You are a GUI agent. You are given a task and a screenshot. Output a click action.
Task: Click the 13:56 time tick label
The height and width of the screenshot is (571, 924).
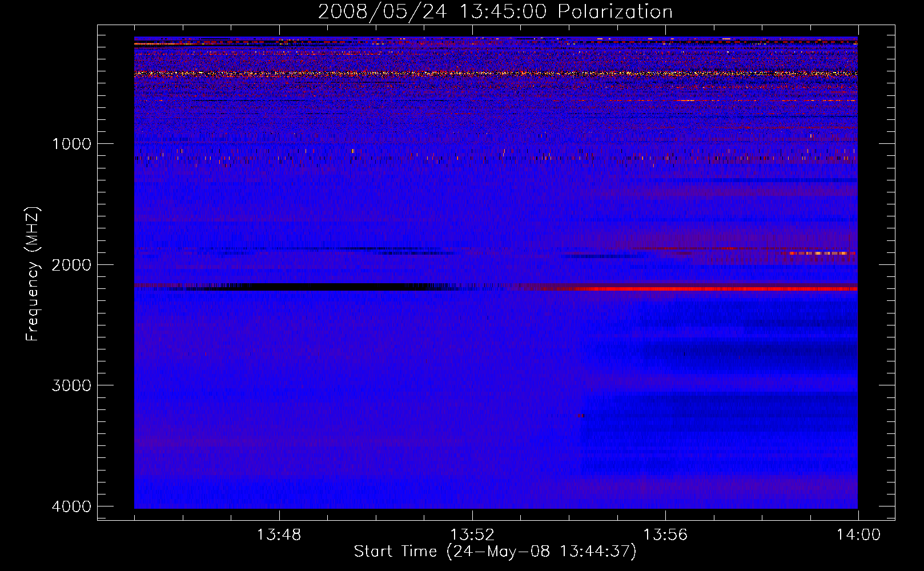tap(665, 535)
